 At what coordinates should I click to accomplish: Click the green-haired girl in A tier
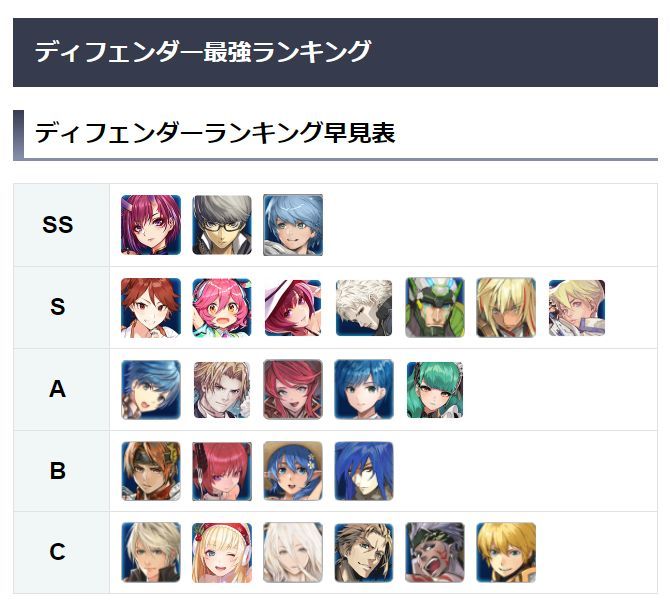(x=435, y=389)
